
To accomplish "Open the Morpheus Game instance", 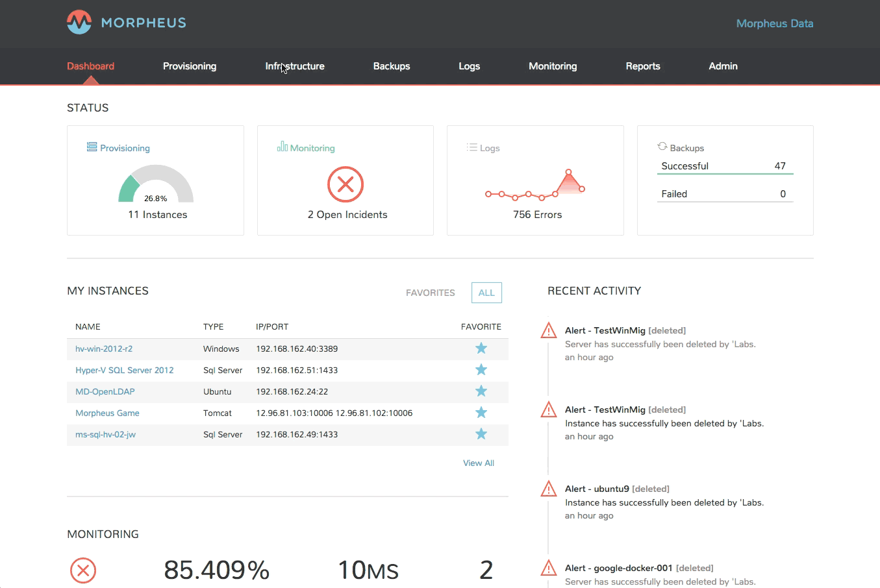I will (107, 413).
